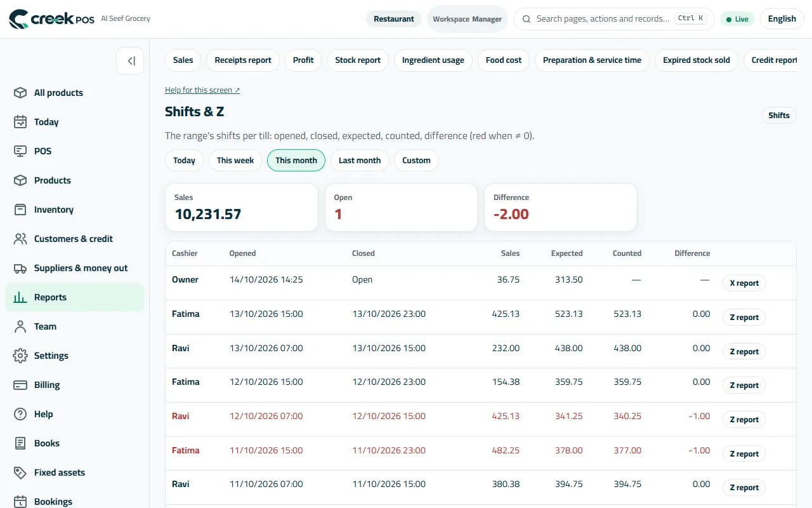This screenshot has width=812, height=508.
Task: Click the Team person icon
Action: pos(20,326)
